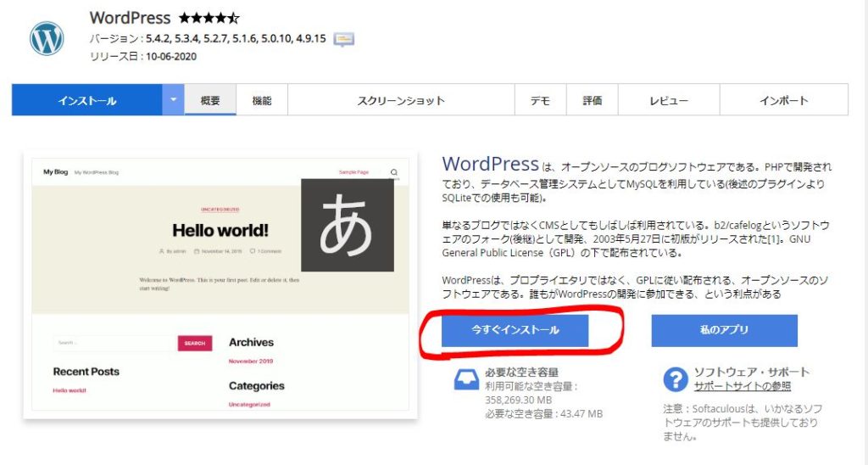Click the version numbers list text
Image resolution: width=868 pixels, height=465 pixels.
coord(236,39)
